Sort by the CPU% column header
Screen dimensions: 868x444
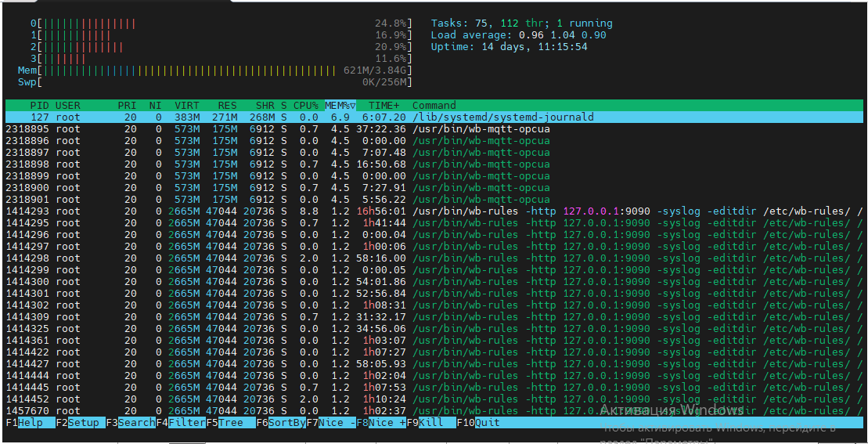(x=305, y=105)
